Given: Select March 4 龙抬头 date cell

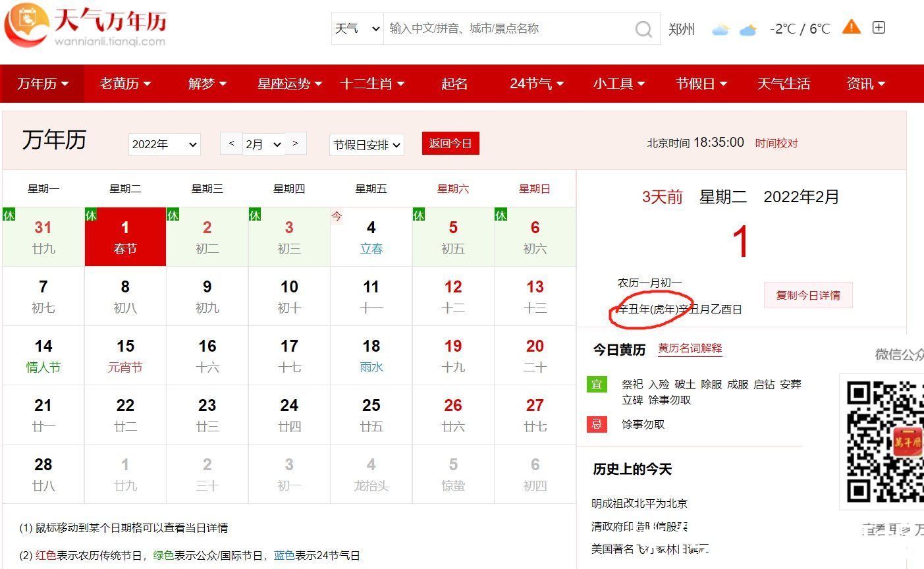Looking at the screenshot, I should (x=371, y=474).
